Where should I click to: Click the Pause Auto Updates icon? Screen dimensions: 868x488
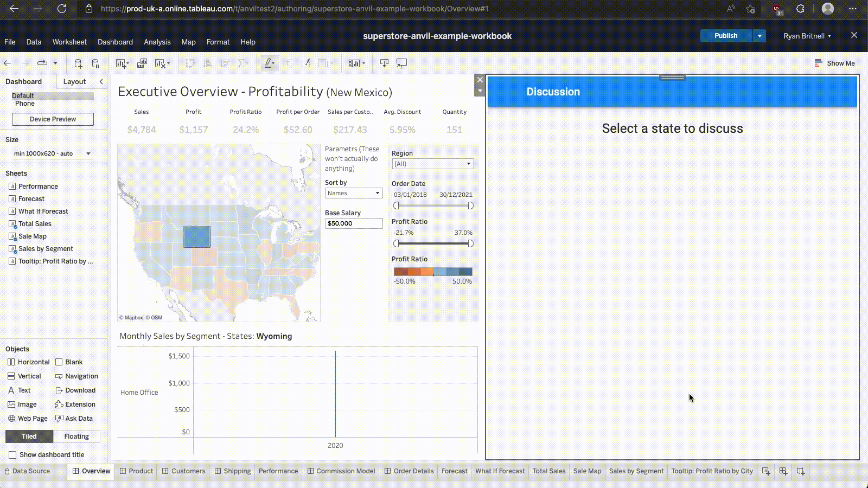click(x=95, y=63)
